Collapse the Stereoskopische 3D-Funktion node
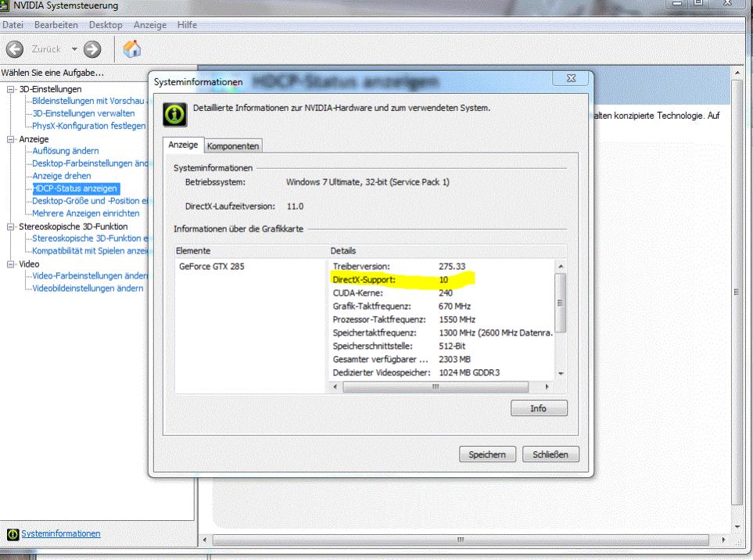 tap(11, 227)
